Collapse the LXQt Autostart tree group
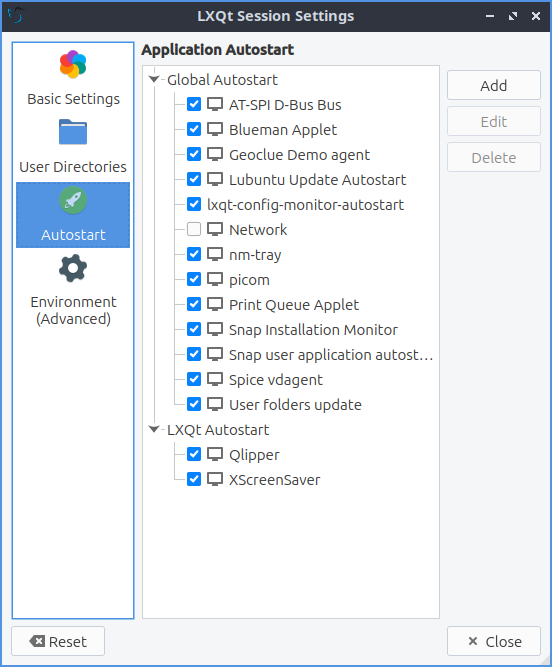Screen dimensions: 552x667 tap(154, 429)
